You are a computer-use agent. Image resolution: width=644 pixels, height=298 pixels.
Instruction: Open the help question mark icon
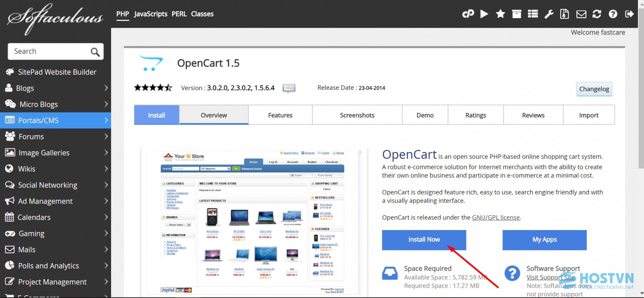click(x=613, y=14)
